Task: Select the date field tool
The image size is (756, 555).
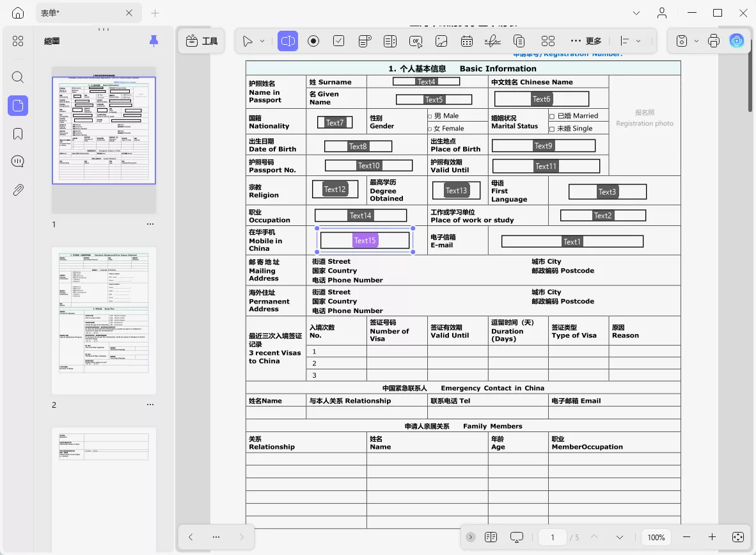Action: [x=467, y=41]
